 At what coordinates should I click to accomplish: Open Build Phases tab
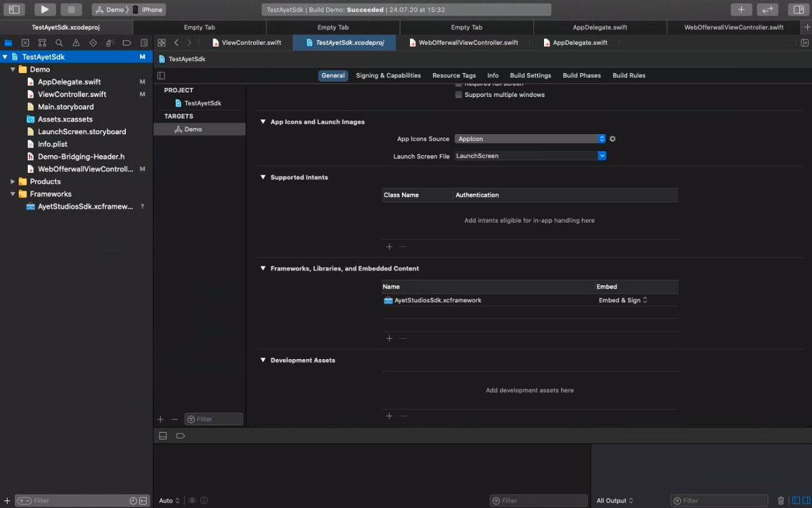tap(582, 75)
